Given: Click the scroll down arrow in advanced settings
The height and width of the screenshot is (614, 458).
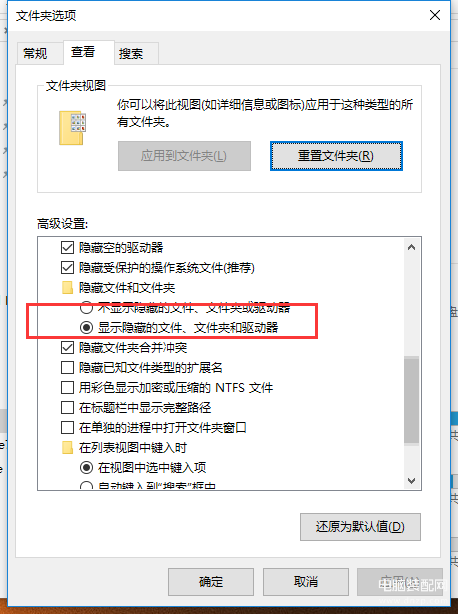Looking at the screenshot, I should pyautogui.click(x=411, y=480).
